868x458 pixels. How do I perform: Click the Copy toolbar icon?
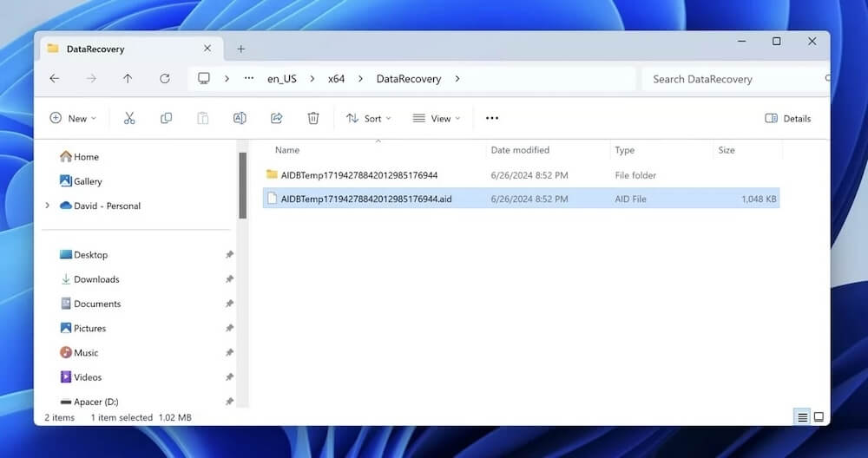[166, 118]
